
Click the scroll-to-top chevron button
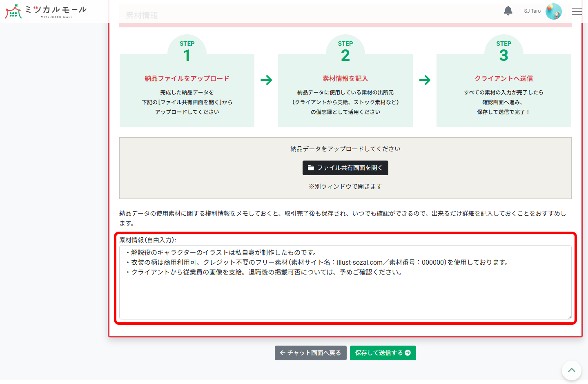click(x=571, y=370)
